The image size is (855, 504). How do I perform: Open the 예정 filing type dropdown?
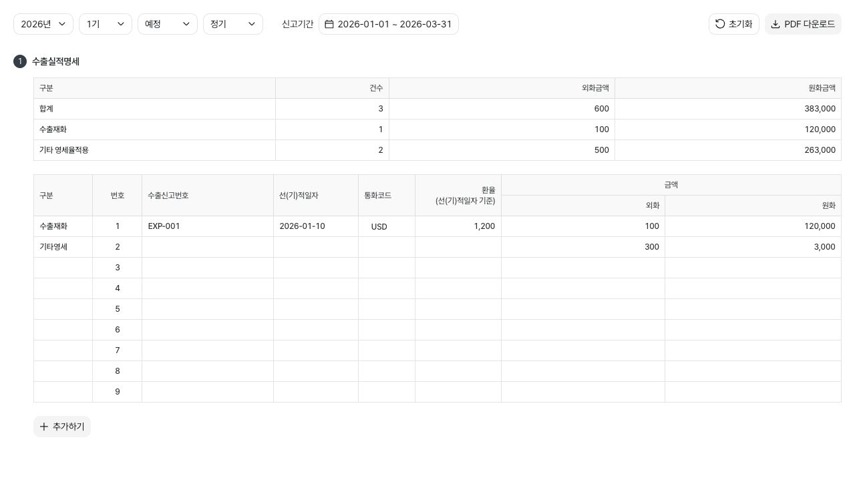coord(168,24)
